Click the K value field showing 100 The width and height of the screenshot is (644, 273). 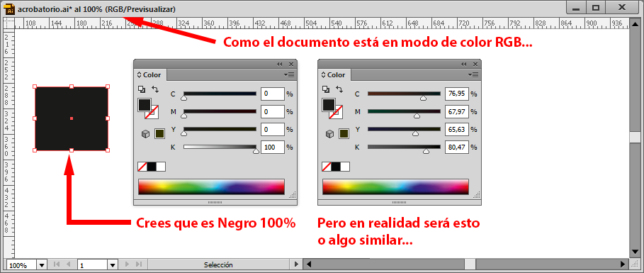tap(273, 147)
